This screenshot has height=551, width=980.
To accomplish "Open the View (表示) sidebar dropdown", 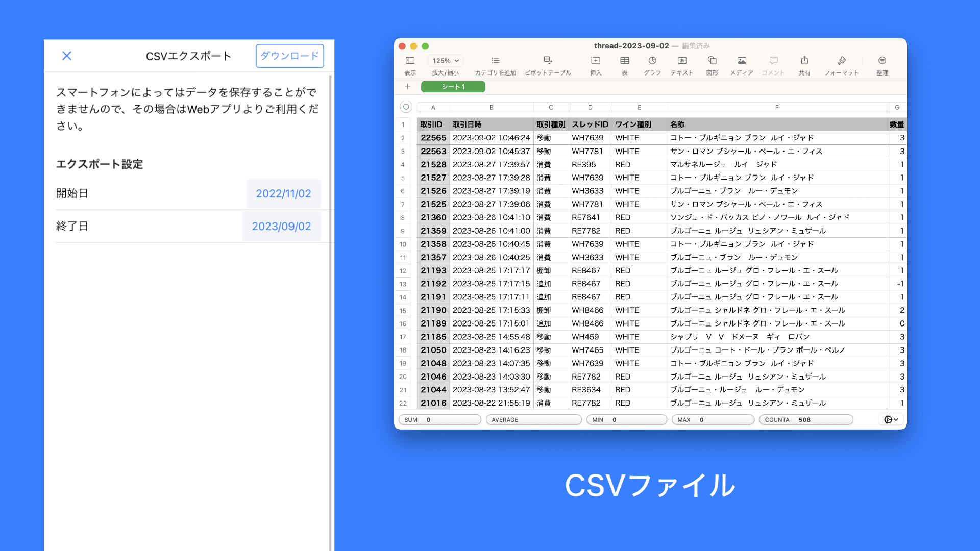I will pos(410,61).
